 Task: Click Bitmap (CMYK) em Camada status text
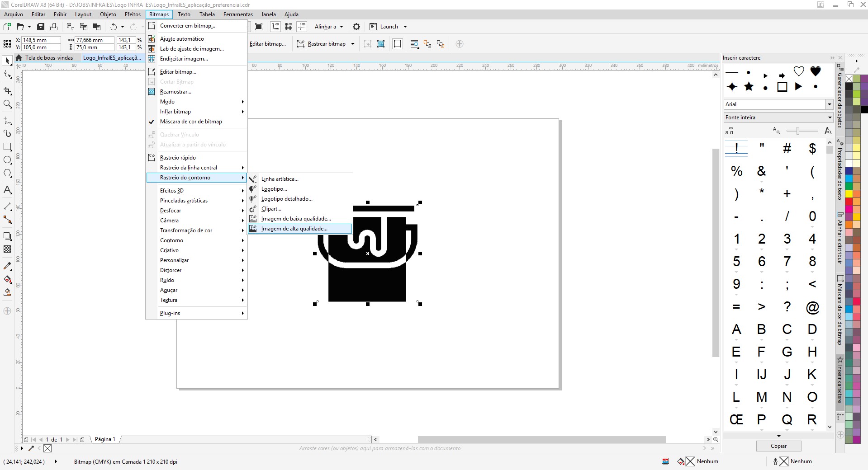click(125, 461)
